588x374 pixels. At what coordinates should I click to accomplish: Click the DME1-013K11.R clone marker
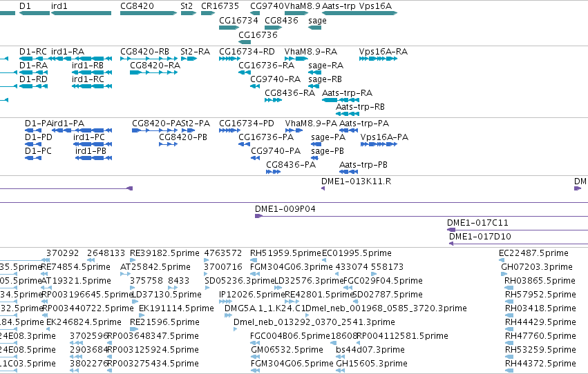(x=323, y=188)
